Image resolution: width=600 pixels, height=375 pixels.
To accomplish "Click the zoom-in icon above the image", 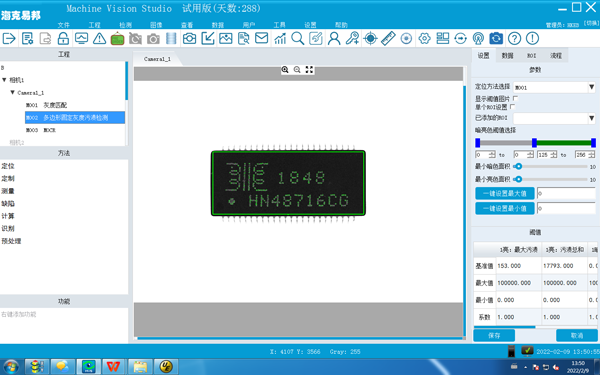I will [x=285, y=70].
